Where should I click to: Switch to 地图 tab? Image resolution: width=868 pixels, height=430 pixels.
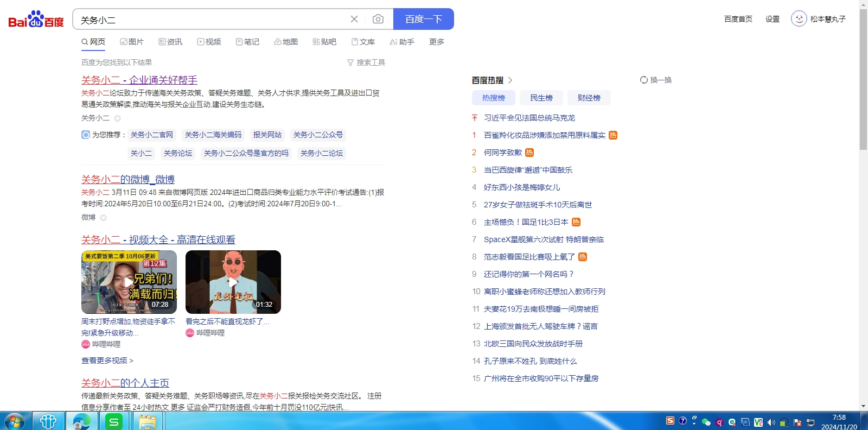pyautogui.click(x=286, y=42)
